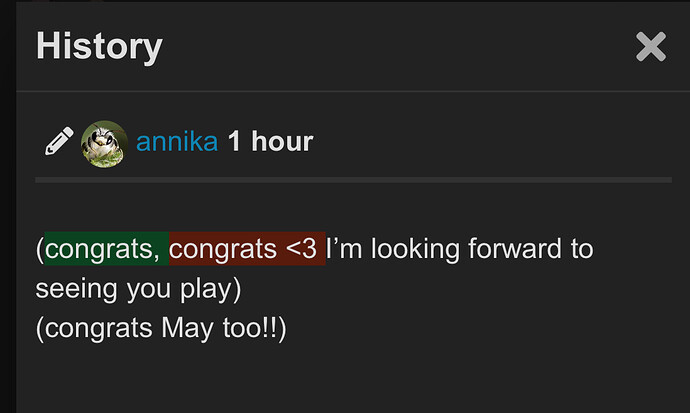
Task: Click the word "May" in the last line
Action: (187, 329)
